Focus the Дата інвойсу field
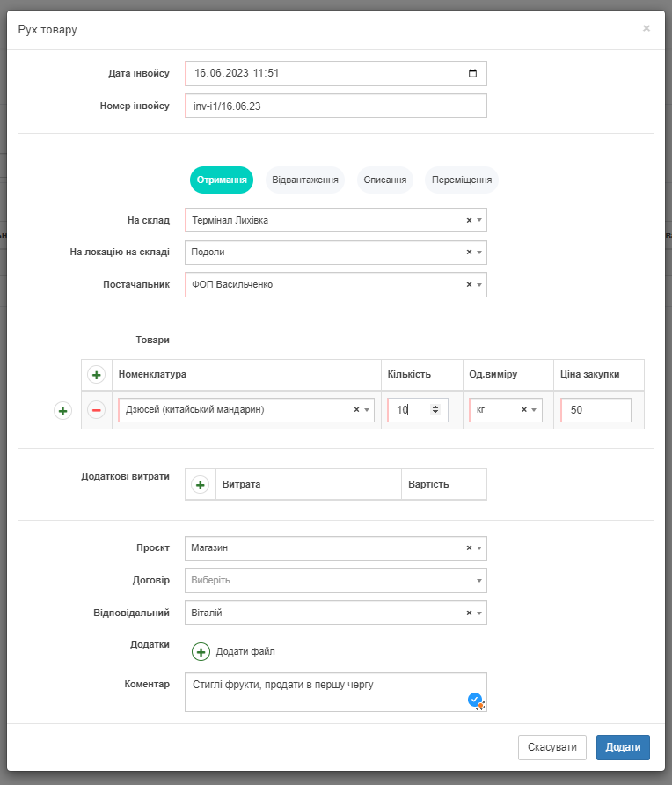 coord(336,73)
